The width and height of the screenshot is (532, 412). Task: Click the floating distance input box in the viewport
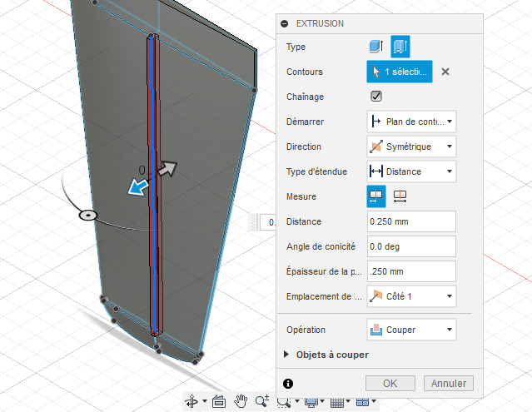coord(268,222)
